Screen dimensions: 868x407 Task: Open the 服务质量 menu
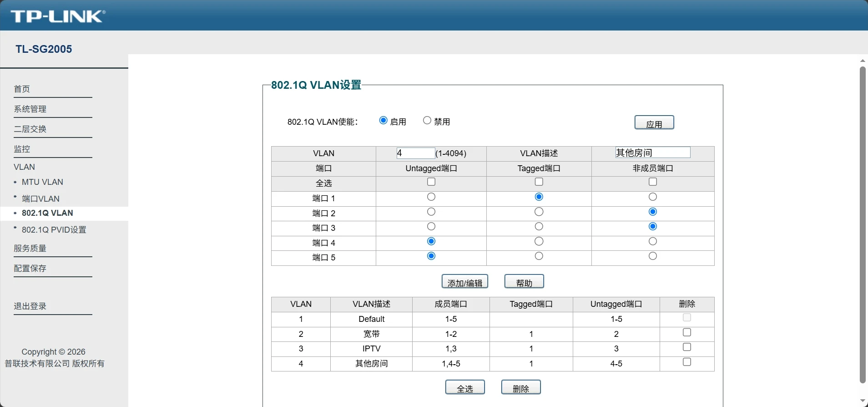coord(30,248)
